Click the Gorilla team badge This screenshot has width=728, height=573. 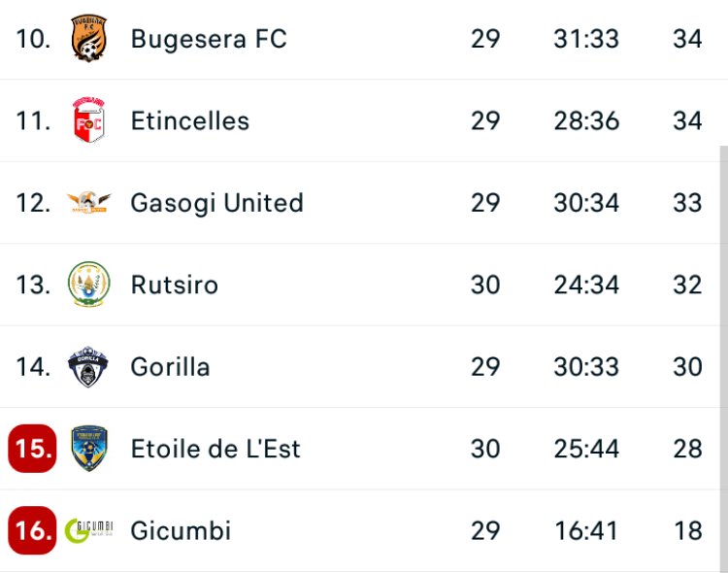pos(89,367)
